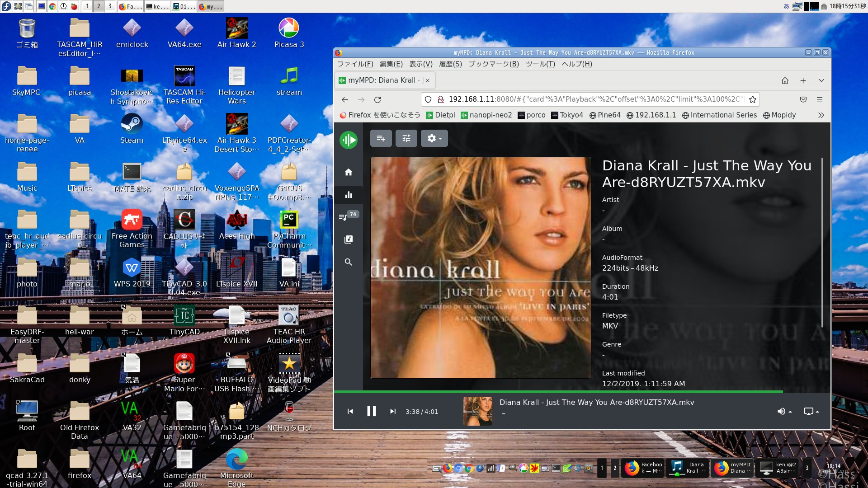
Task: Open the Mopidy bookmark
Action: coord(779,115)
